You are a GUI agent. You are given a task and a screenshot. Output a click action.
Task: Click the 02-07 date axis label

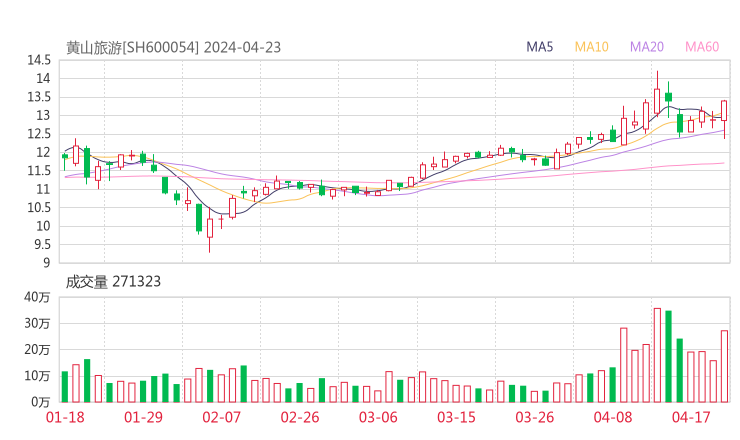pyautogui.click(x=221, y=417)
